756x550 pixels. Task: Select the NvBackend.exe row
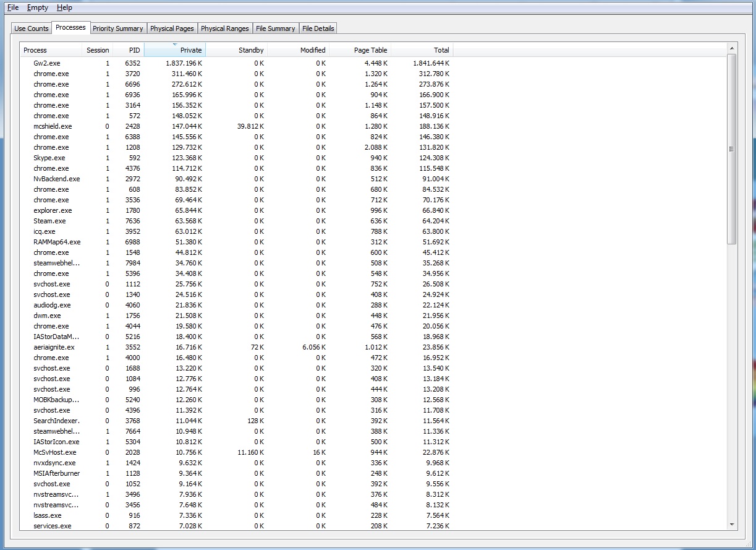237,179
